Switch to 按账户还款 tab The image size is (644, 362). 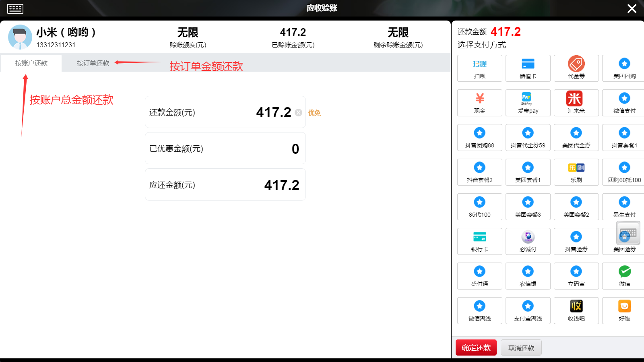pyautogui.click(x=31, y=63)
